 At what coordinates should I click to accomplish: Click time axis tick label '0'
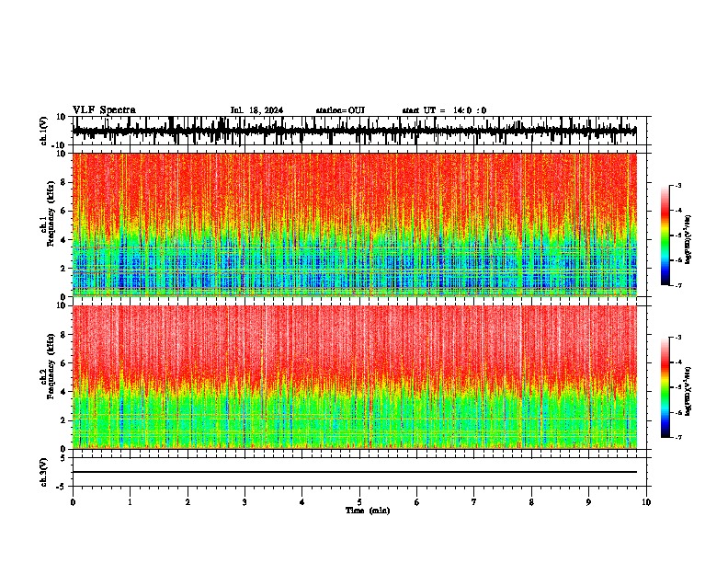(73, 502)
